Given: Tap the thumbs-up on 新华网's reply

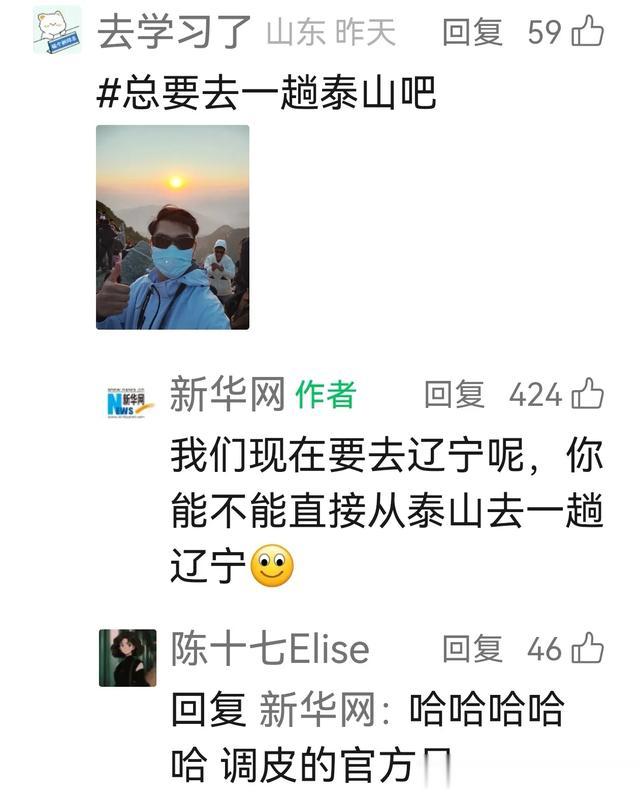Looking at the screenshot, I should pos(588,393).
